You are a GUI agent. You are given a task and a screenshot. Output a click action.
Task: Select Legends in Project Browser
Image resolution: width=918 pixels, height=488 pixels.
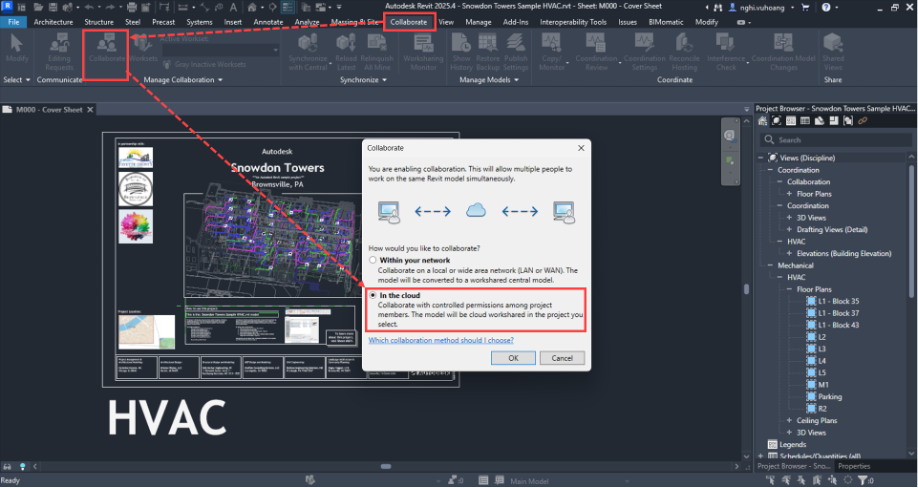(793, 444)
